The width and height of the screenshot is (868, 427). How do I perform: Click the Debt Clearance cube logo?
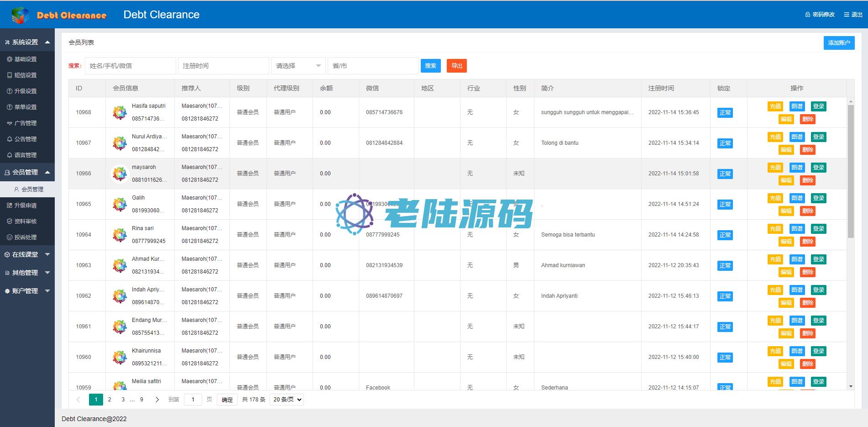tap(20, 15)
